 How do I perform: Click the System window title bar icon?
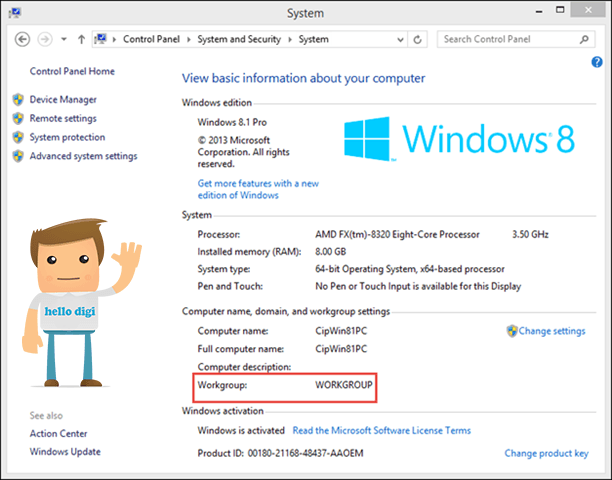click(15, 13)
